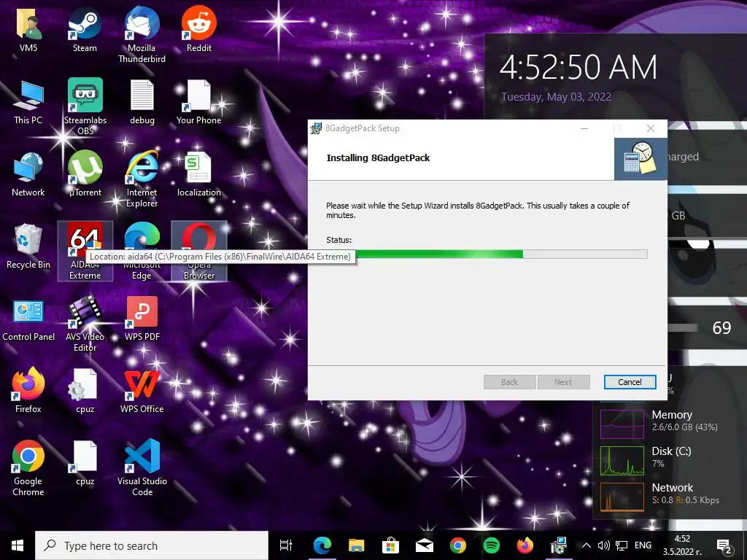The image size is (747, 560).
Task: Switch the ENG input language
Action: click(x=643, y=545)
